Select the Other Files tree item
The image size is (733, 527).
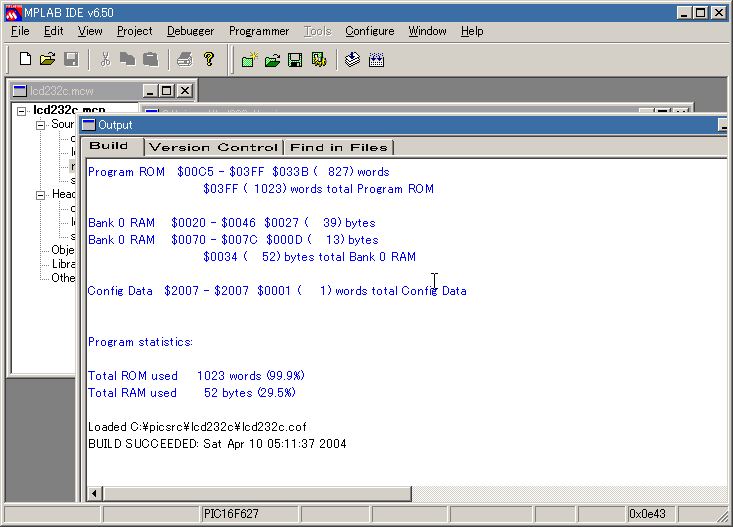63,278
